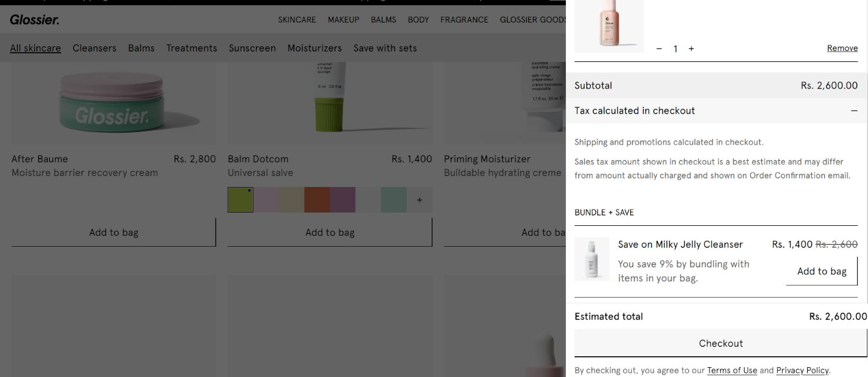The image size is (868, 377).
Task: Open the Balm Dotcom product image
Action: (x=330, y=103)
